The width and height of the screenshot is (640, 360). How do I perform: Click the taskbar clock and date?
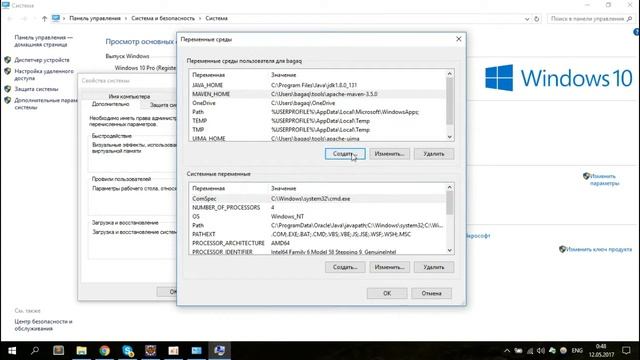pos(602,351)
